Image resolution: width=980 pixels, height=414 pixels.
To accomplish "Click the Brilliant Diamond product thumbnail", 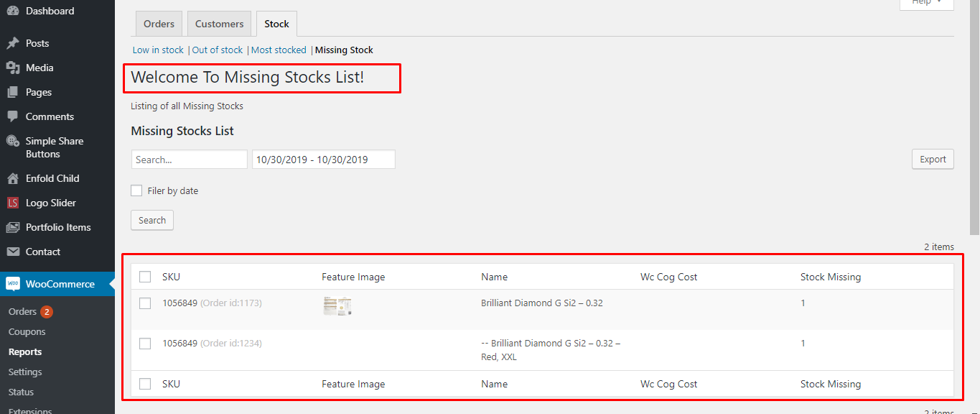I will coord(337,306).
